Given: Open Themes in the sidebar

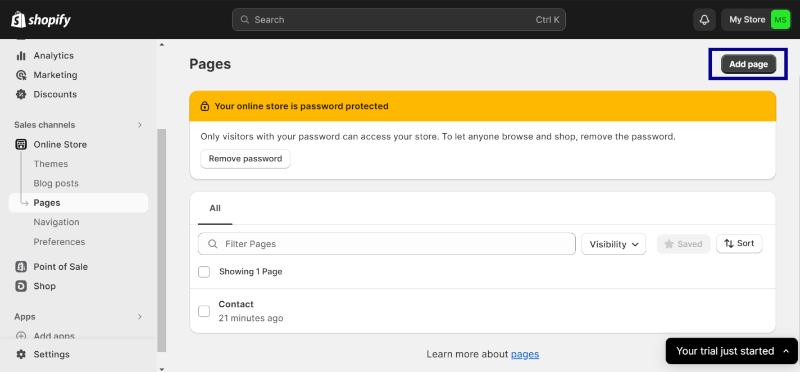Looking at the screenshot, I should 51,164.
